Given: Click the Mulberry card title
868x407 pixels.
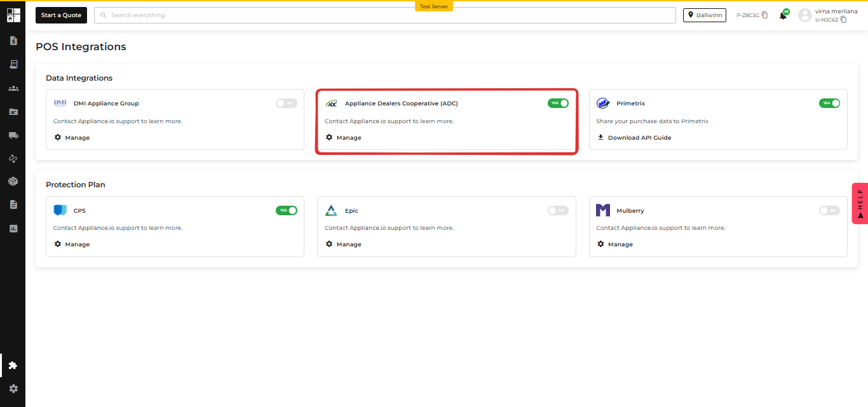Looking at the screenshot, I should click(x=630, y=211).
